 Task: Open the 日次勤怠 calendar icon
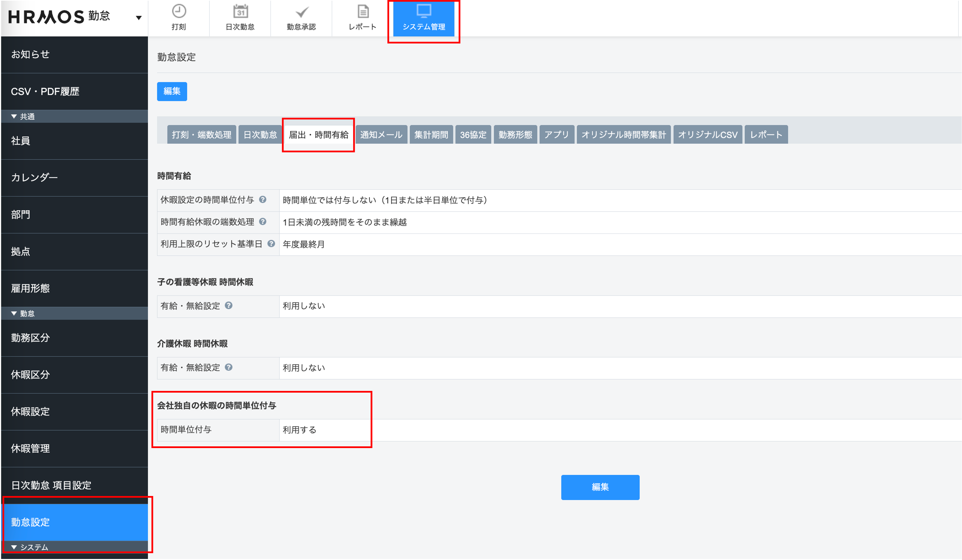240,11
